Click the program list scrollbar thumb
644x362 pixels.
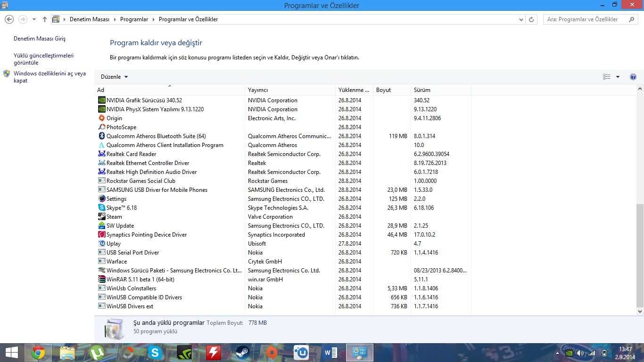point(640,255)
